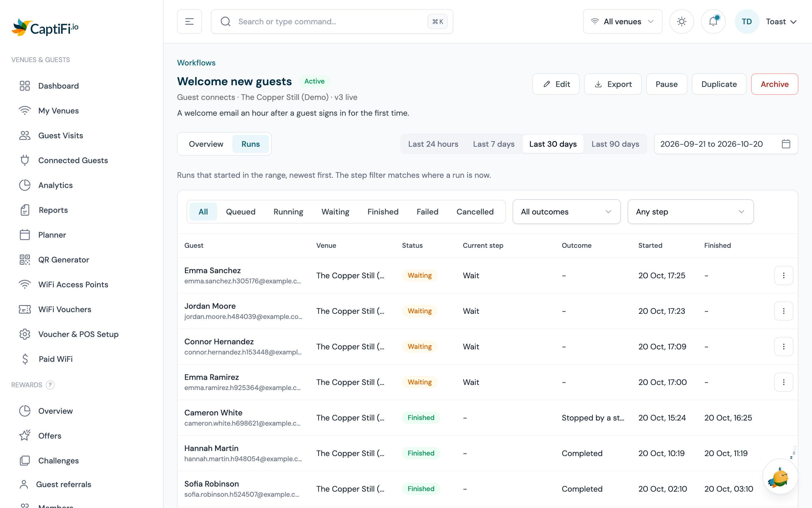Archive the workflow

tap(775, 84)
